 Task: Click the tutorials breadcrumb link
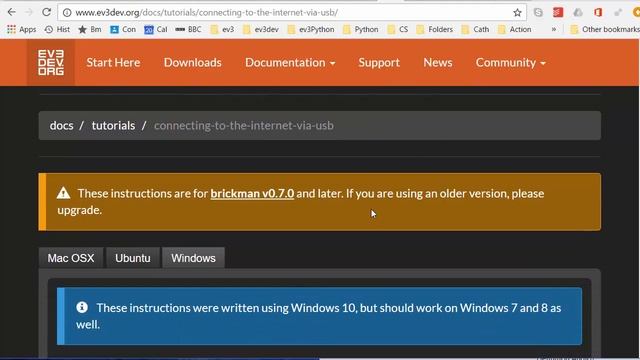[113, 125]
